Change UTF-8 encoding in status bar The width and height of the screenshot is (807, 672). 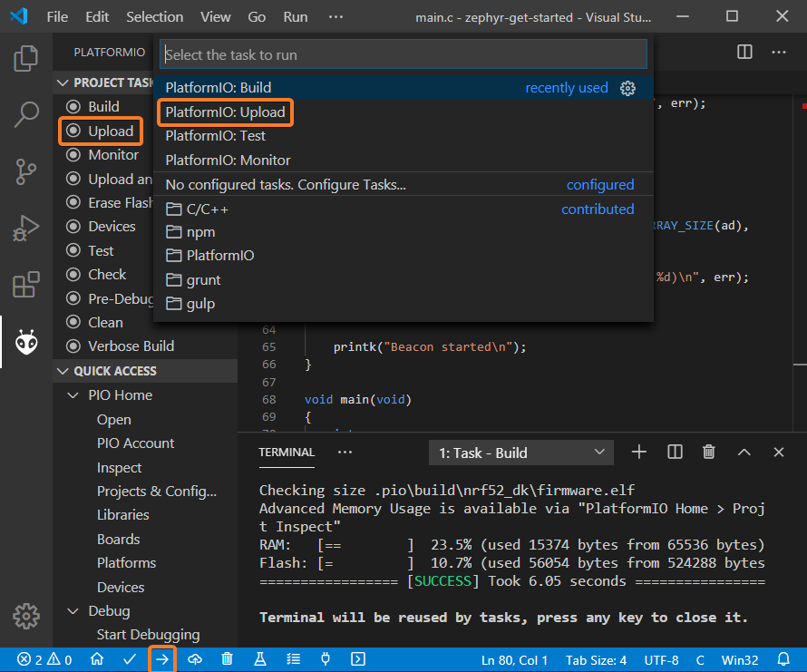(x=661, y=659)
